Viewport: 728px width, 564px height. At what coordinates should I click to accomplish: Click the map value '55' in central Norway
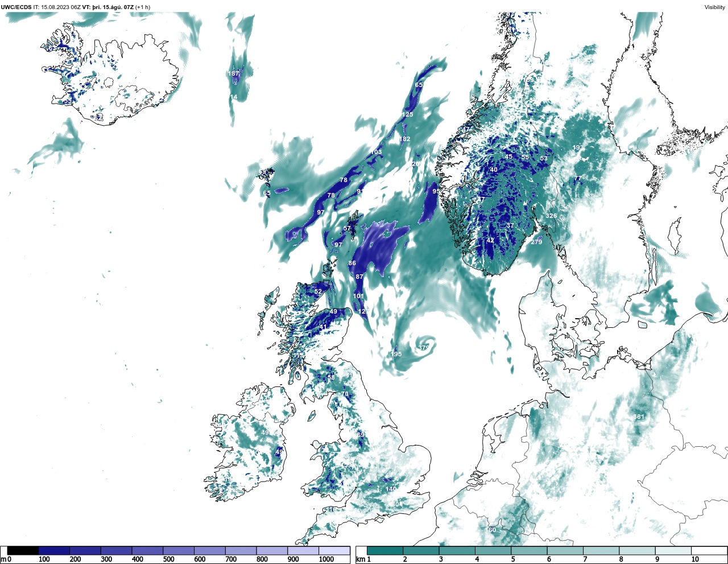tap(525, 157)
